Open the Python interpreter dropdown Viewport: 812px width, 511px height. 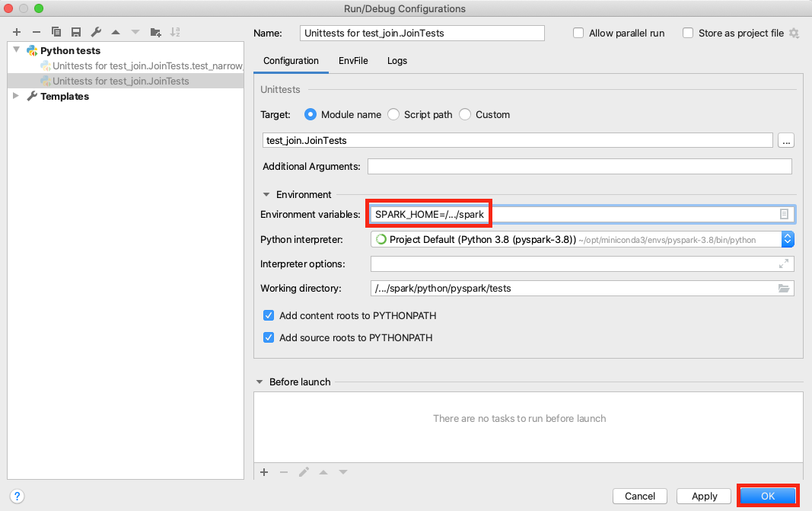pos(788,238)
